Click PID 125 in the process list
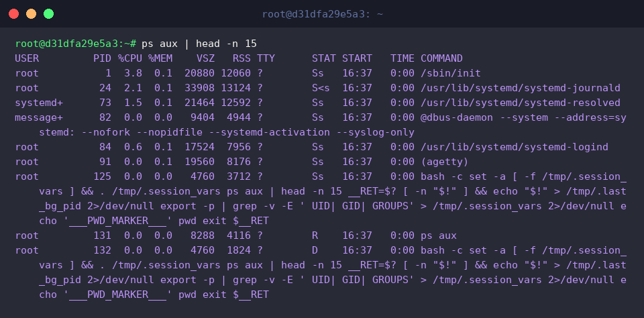Image resolution: width=644 pixels, height=318 pixels. coord(102,176)
